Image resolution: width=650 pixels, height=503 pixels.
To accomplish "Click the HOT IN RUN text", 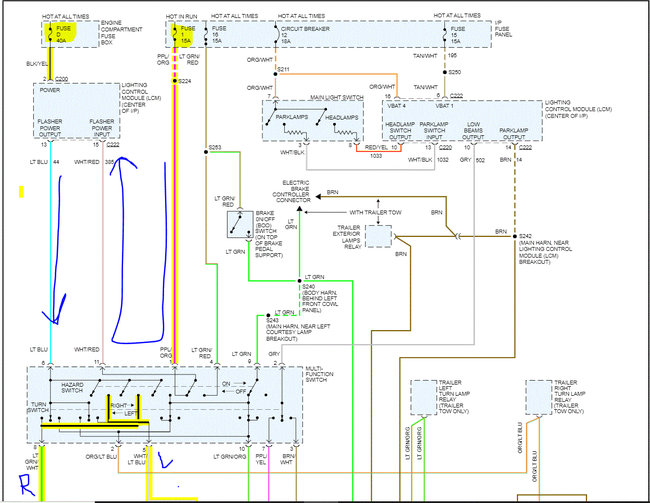I will 182,16.
